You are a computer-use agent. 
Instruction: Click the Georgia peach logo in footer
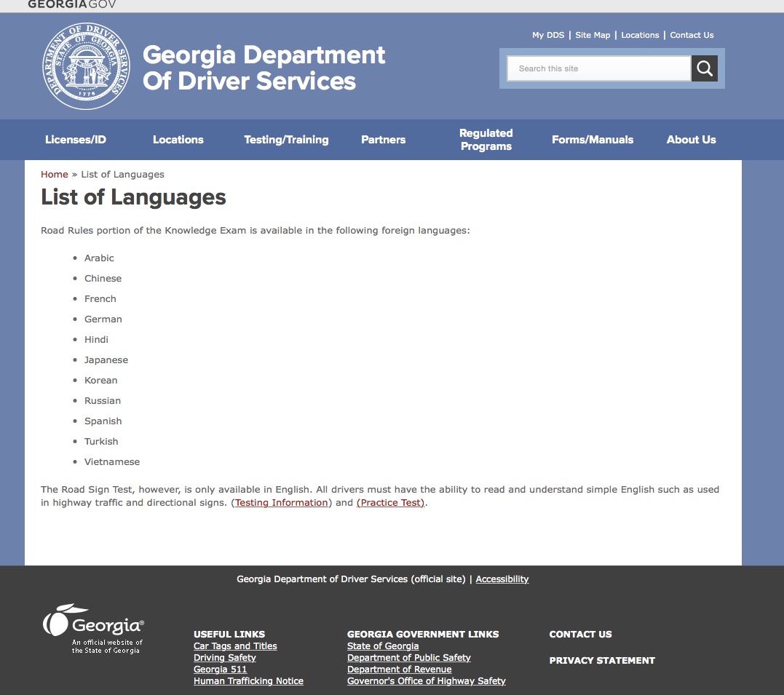[93, 629]
